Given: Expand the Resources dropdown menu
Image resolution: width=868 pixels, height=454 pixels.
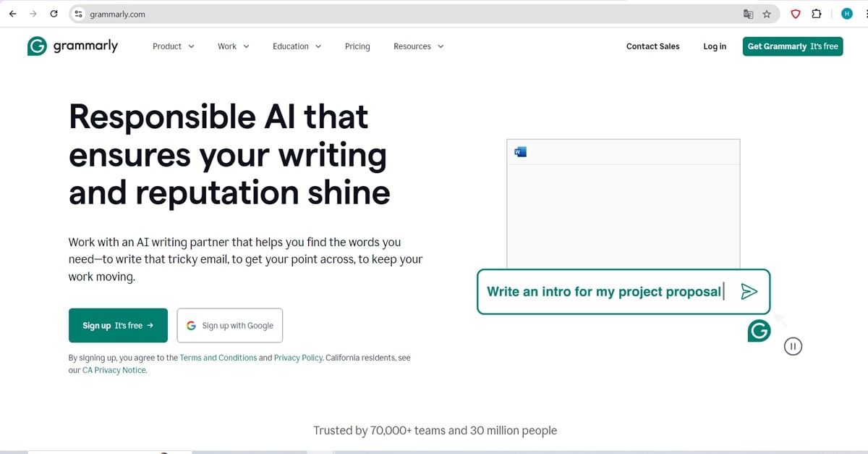Looking at the screenshot, I should point(418,46).
